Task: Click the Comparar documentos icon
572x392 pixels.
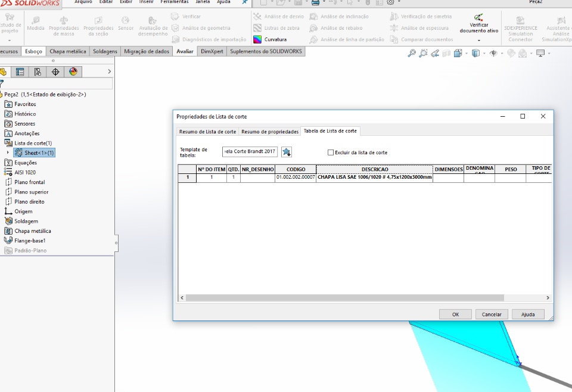Action: click(394, 39)
